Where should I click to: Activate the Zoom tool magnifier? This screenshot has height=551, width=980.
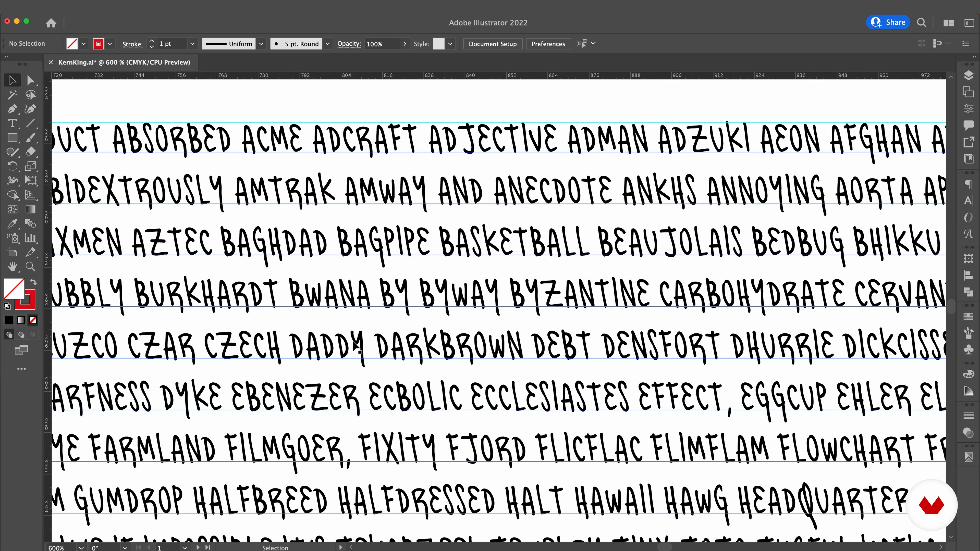[31, 267]
